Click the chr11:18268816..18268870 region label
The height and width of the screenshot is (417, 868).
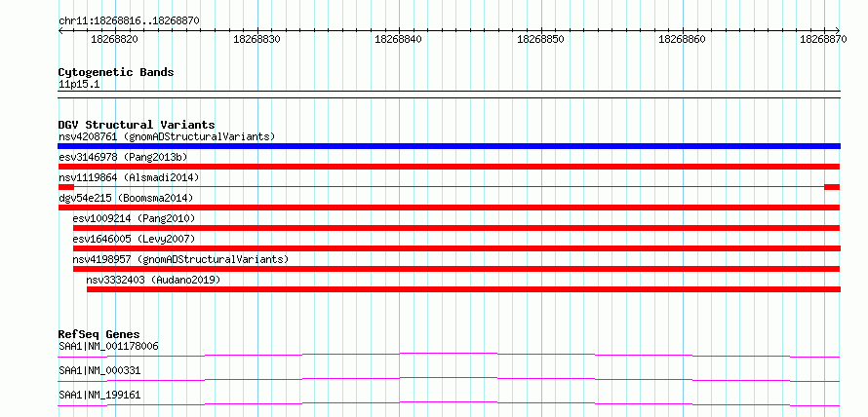(x=129, y=21)
